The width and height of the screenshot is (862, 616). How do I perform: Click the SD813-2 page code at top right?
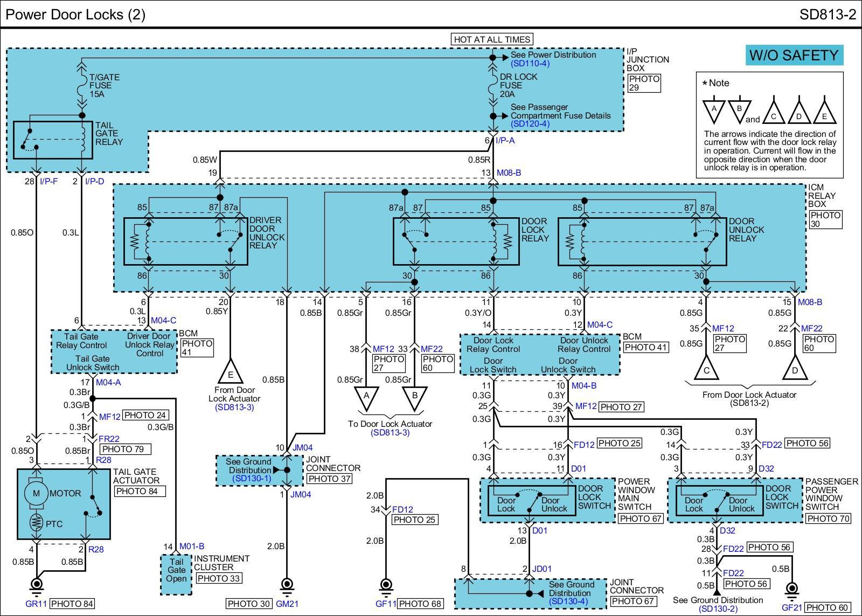tap(828, 15)
